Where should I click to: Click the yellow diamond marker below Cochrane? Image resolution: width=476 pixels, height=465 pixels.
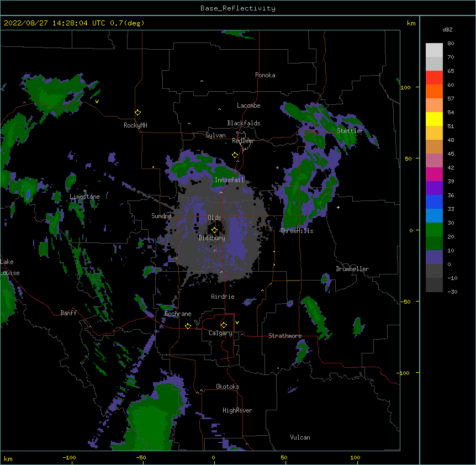tap(188, 326)
